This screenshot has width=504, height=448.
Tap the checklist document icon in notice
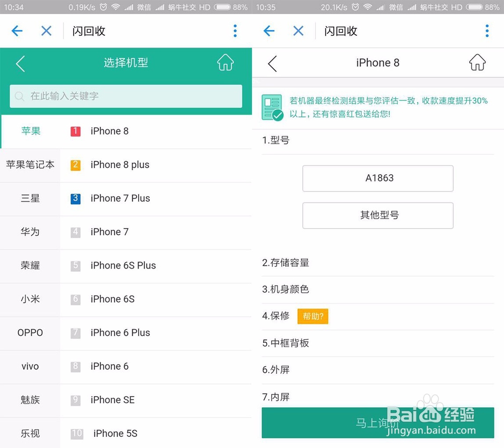tap(272, 107)
